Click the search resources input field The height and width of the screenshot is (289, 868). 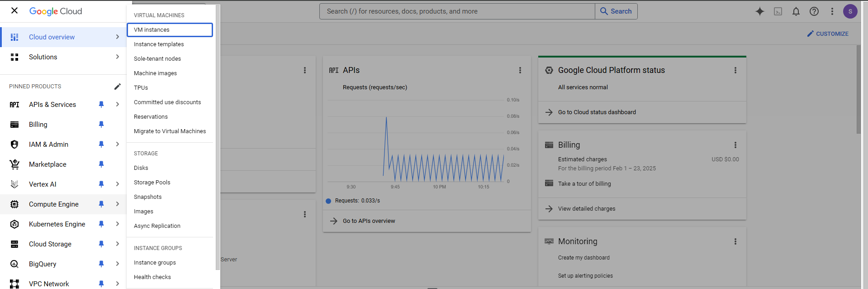(457, 11)
